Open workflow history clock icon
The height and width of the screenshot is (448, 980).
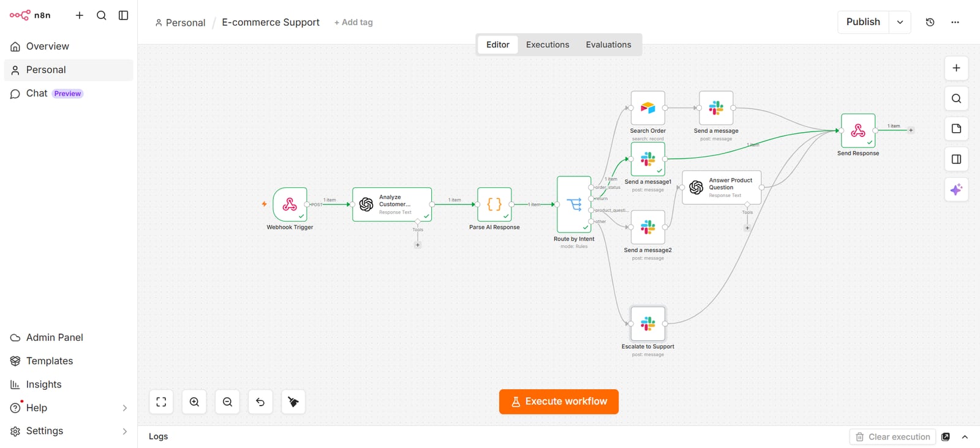click(x=930, y=22)
